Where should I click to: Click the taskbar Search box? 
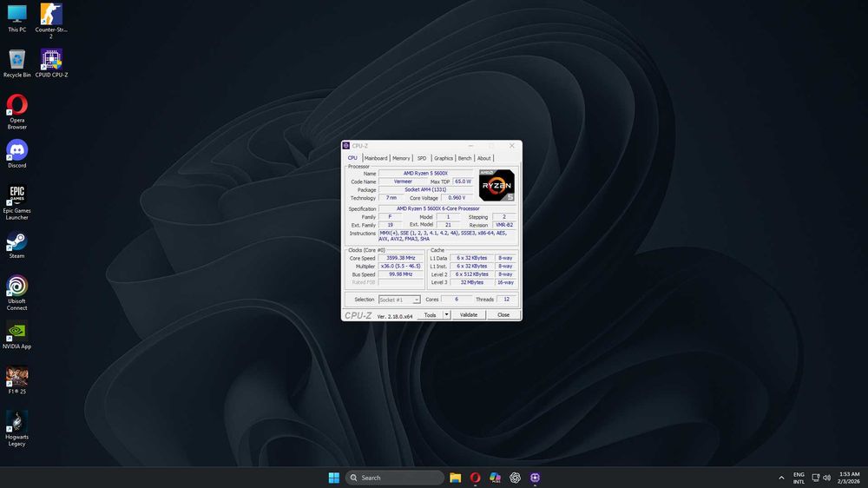click(395, 478)
